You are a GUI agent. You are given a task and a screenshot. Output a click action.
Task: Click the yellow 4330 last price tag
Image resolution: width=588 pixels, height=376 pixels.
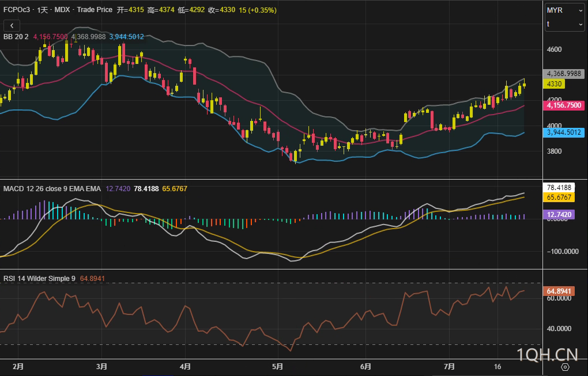click(555, 84)
